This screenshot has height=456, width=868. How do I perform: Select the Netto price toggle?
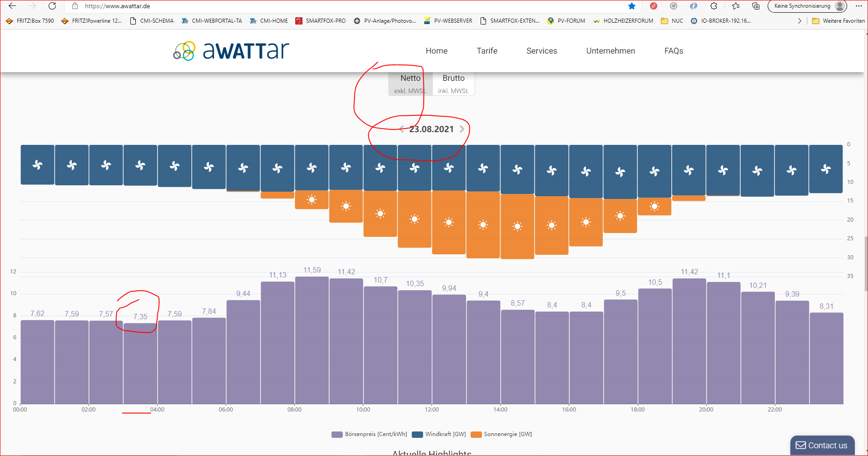(x=410, y=84)
